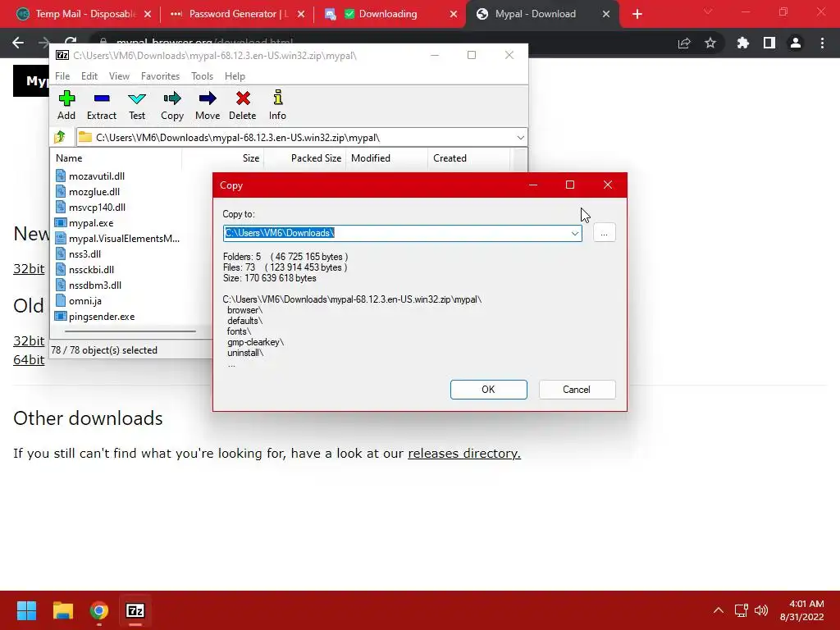
Task: Click the 7-Zip taskbar icon
Action: point(135,610)
